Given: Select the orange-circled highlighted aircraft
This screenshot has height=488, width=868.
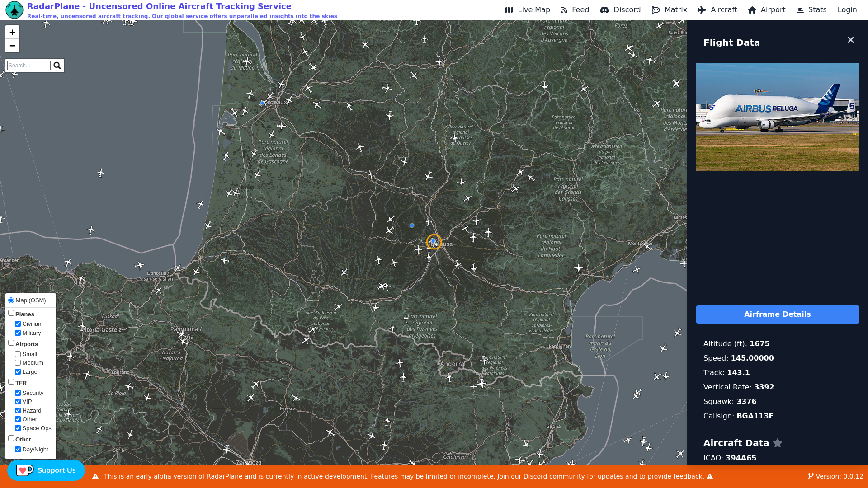Looking at the screenshot, I should click(x=434, y=242).
